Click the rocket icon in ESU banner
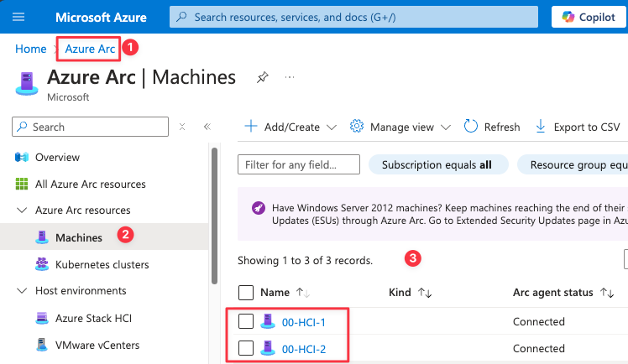The width and height of the screenshot is (628, 364). (x=259, y=208)
